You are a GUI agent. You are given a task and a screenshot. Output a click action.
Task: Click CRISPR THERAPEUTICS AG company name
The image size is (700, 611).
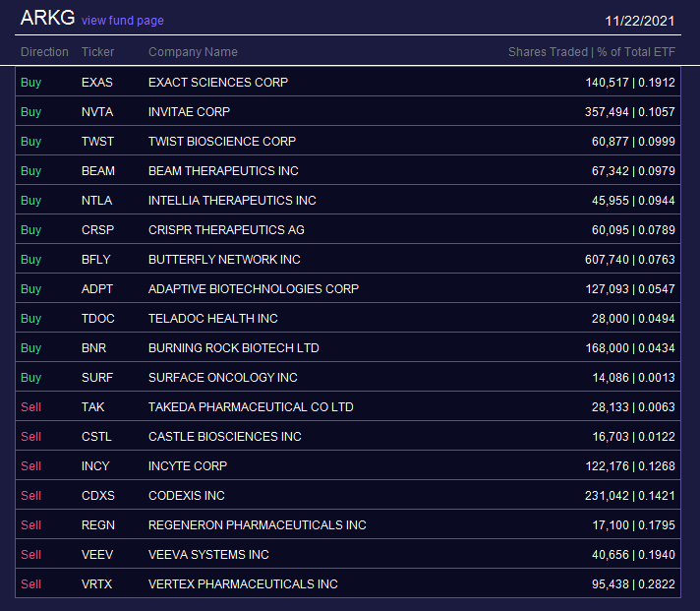click(226, 229)
